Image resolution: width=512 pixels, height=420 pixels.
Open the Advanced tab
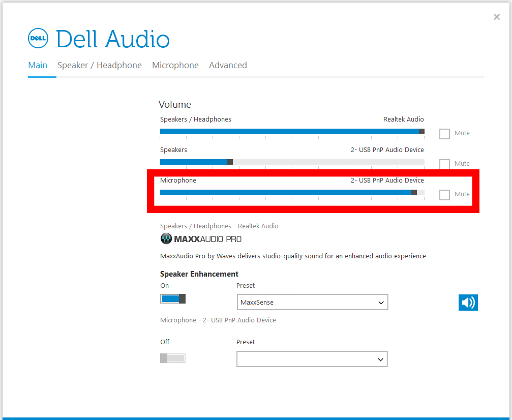coord(228,65)
